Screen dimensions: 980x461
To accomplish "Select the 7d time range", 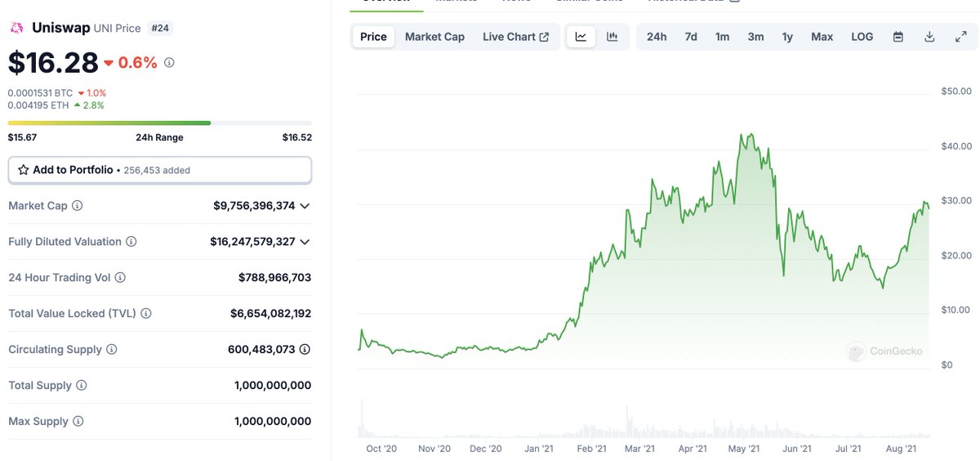I will [691, 37].
